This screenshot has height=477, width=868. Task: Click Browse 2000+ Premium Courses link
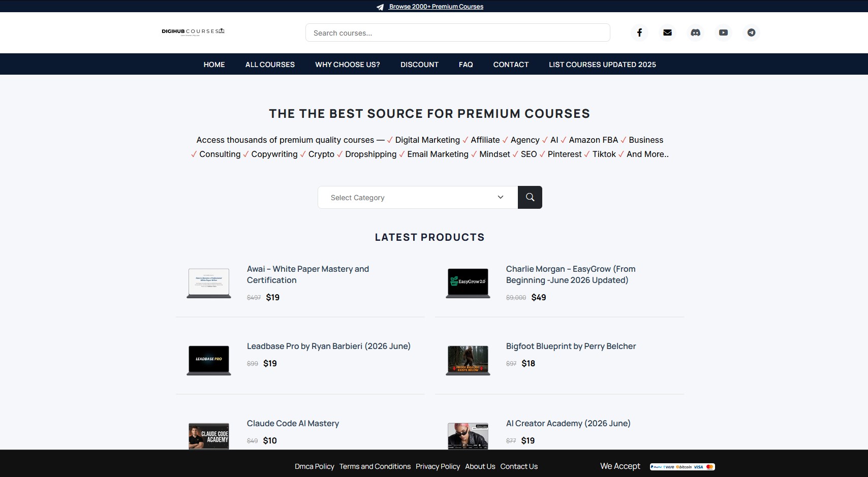(x=436, y=7)
